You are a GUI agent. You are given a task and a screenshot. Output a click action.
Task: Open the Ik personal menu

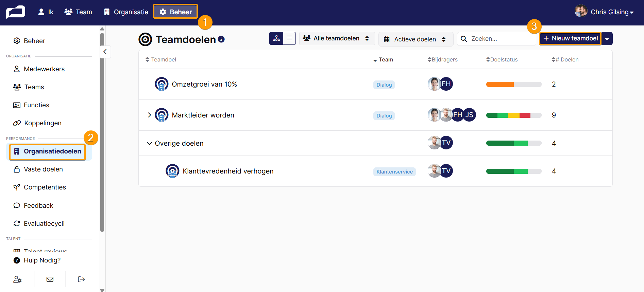46,12
